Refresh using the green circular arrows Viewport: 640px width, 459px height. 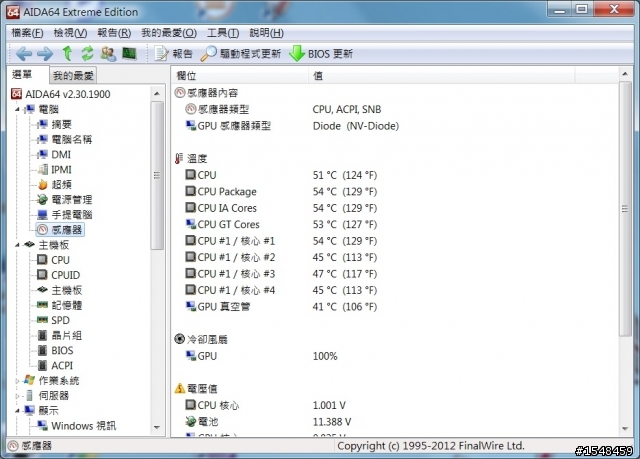point(87,53)
